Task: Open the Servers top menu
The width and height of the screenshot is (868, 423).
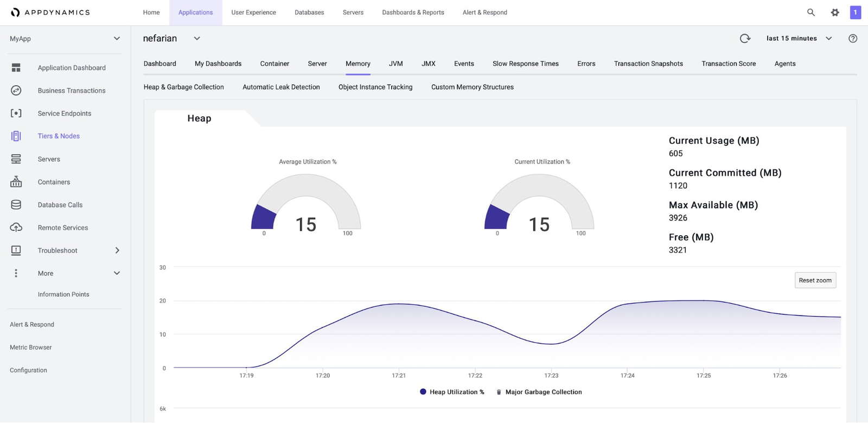Action: [353, 12]
